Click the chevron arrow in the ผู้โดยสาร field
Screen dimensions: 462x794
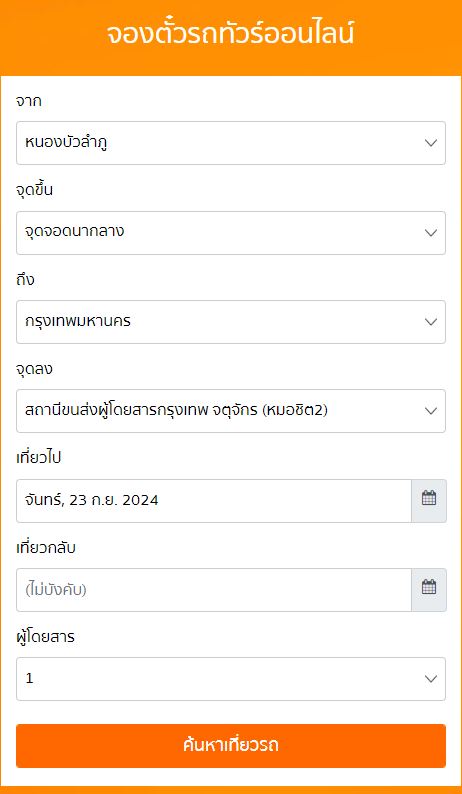(431, 679)
